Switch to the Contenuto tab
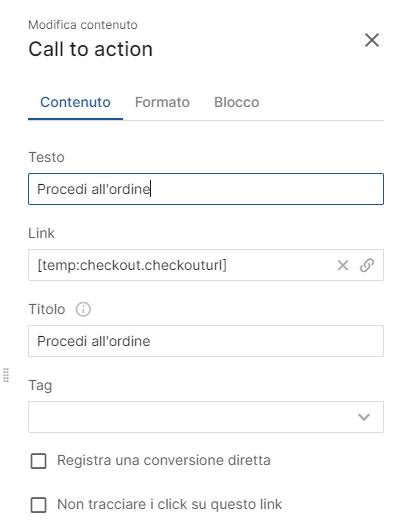 click(x=75, y=102)
